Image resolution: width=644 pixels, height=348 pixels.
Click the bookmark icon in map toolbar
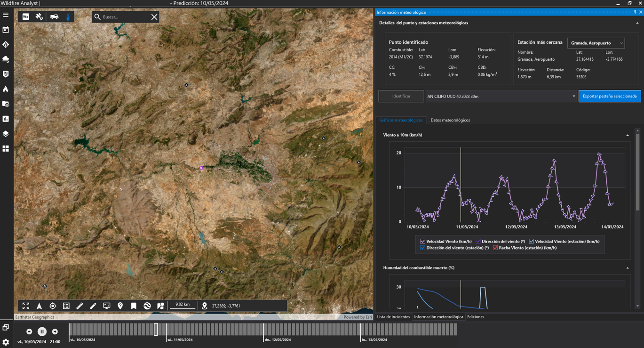tap(134, 306)
